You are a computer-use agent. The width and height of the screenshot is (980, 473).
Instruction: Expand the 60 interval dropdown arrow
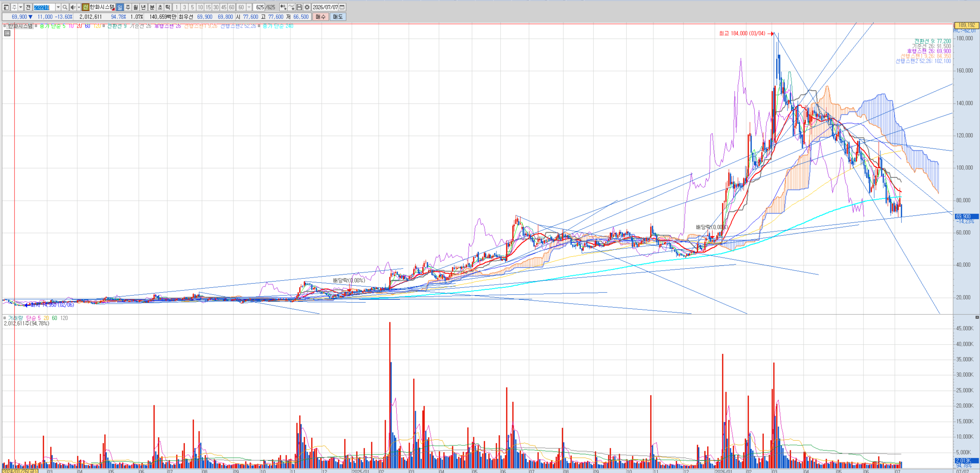tap(249, 7)
